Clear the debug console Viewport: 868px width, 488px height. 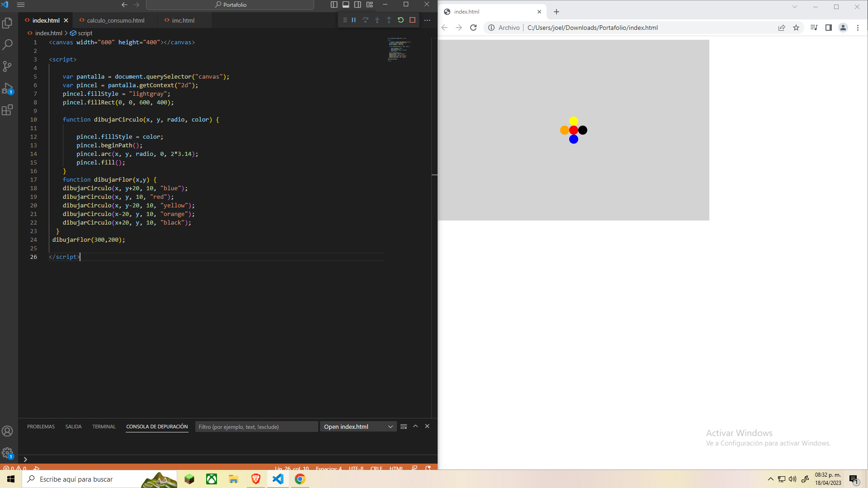coord(404,427)
